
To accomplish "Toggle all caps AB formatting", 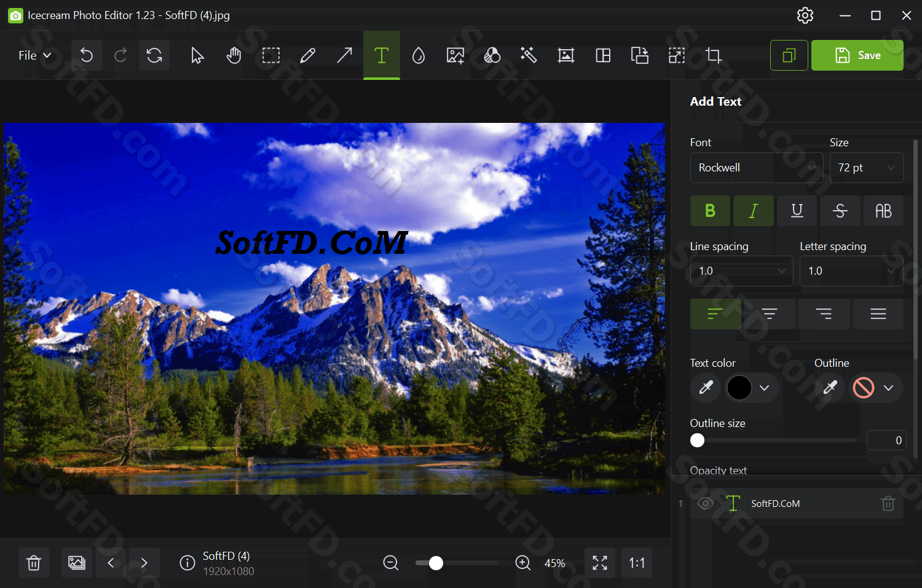I will pyautogui.click(x=883, y=211).
